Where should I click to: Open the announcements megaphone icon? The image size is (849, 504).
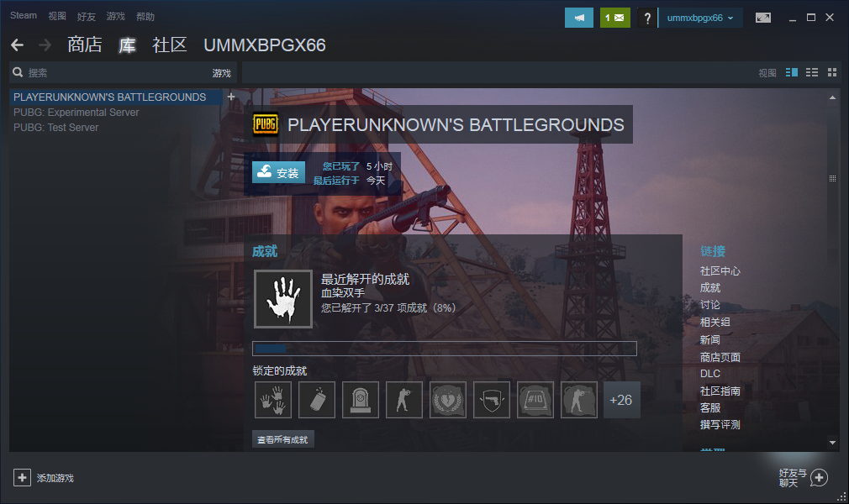pyautogui.click(x=579, y=18)
